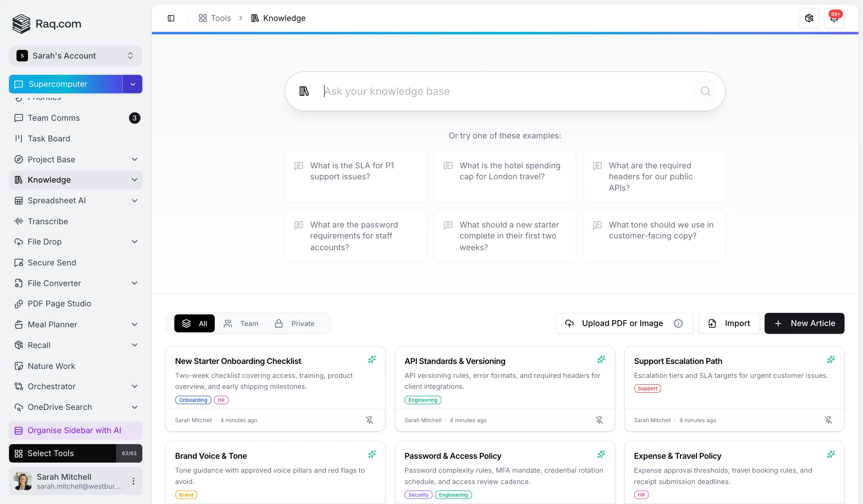Open Secure Send tool
Viewport: 863px width, 504px height.
76,262
